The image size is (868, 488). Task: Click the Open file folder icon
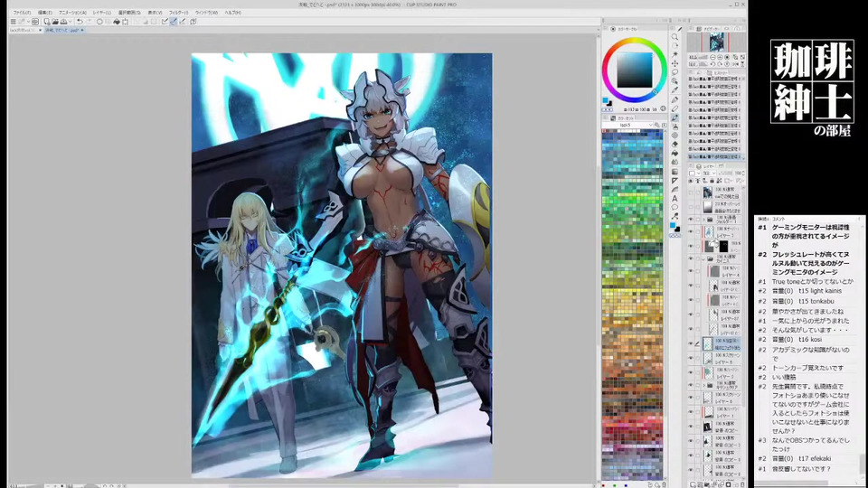pos(55,22)
